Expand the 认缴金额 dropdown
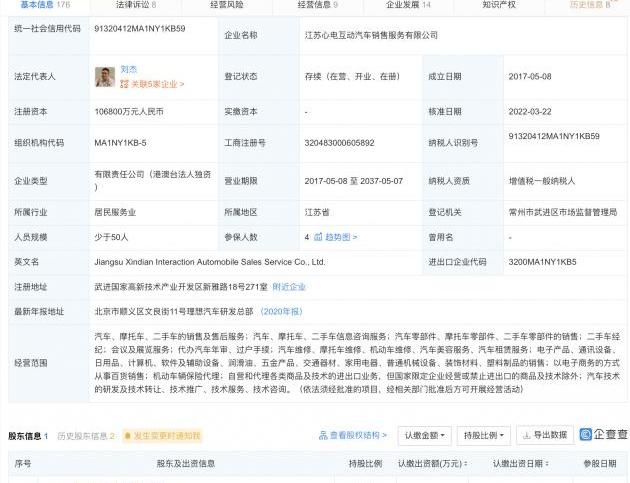 point(424,436)
